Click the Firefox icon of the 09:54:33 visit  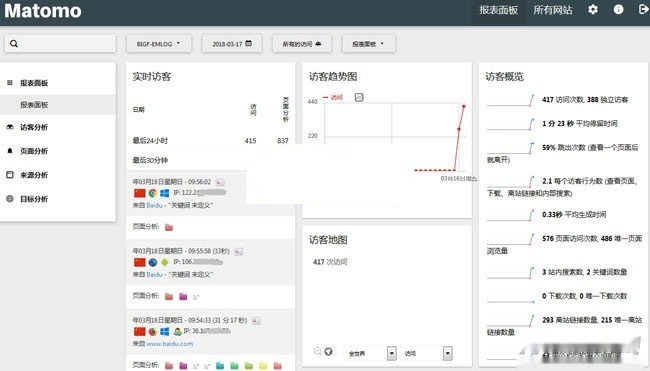153,331
